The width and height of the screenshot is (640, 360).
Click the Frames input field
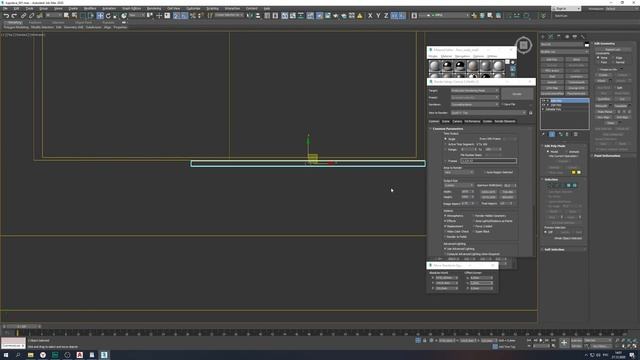pyautogui.click(x=489, y=161)
